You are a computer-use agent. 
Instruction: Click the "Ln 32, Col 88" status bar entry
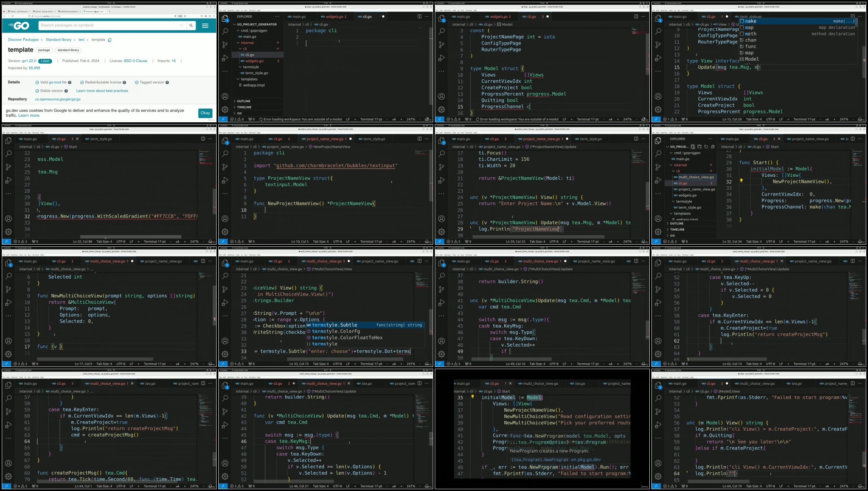coord(82,242)
